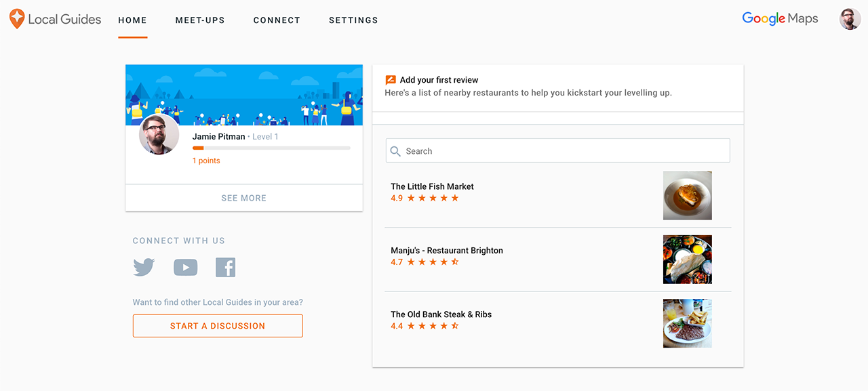Click the Local Guides pin logo
The image size is (868, 391).
coord(17,19)
